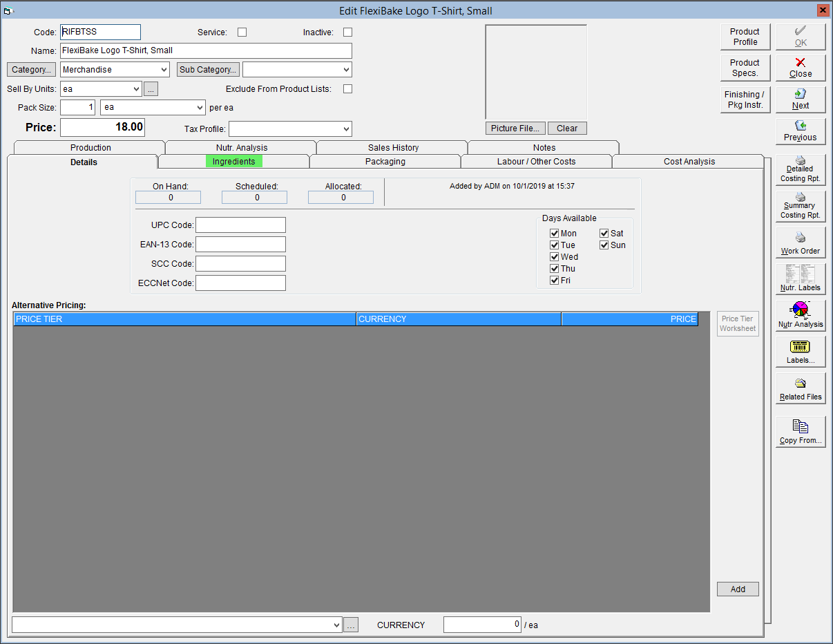Screen dimensions: 833x644
Task: Click the UPC Code field
Action: [240, 225]
